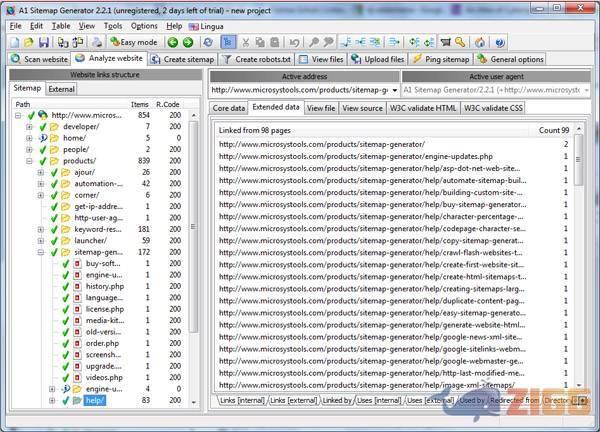Click the Linked by bottom tab
Image resolution: width=600 pixels, height=432 pixels.
tap(337, 400)
